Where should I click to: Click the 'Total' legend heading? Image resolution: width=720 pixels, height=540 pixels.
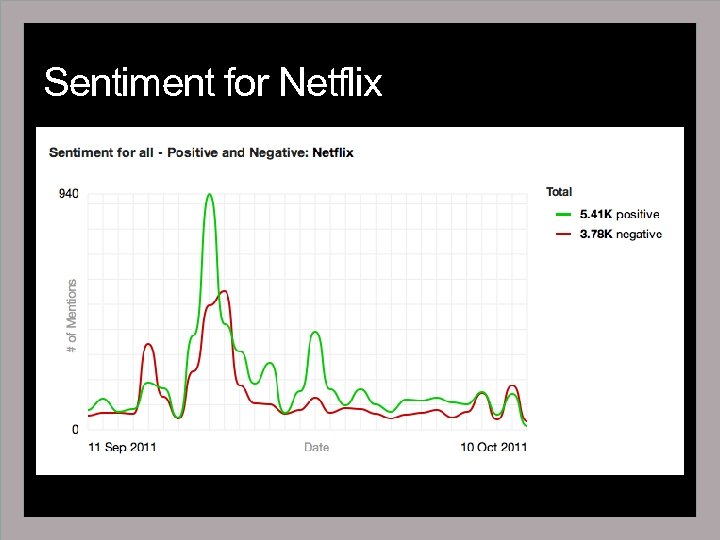pos(559,191)
